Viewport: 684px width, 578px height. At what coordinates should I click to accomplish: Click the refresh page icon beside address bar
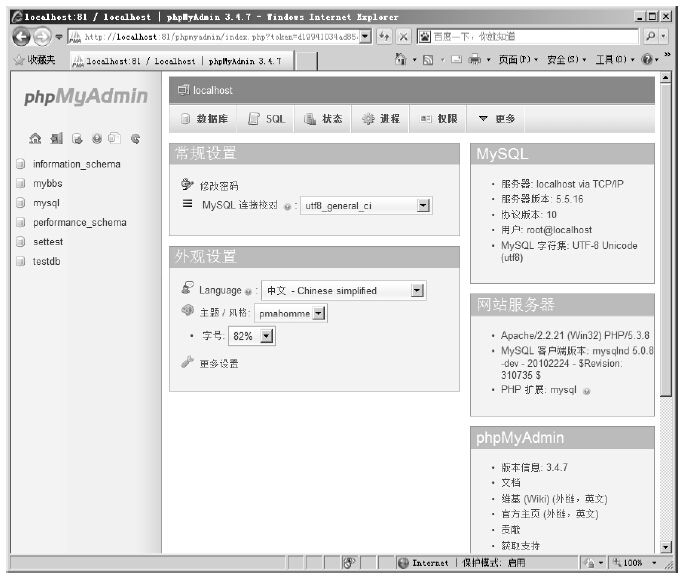click(x=384, y=37)
